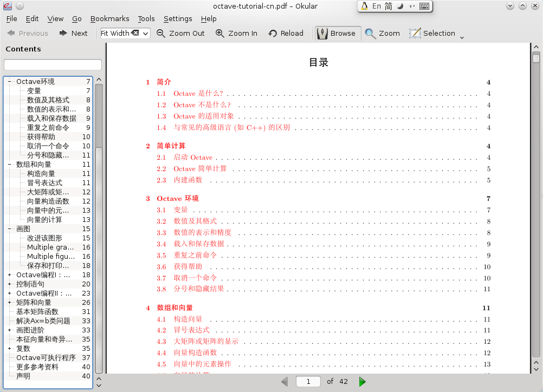Click the penguin input method icon
Screen dimensions: 543x392
coord(364,6)
